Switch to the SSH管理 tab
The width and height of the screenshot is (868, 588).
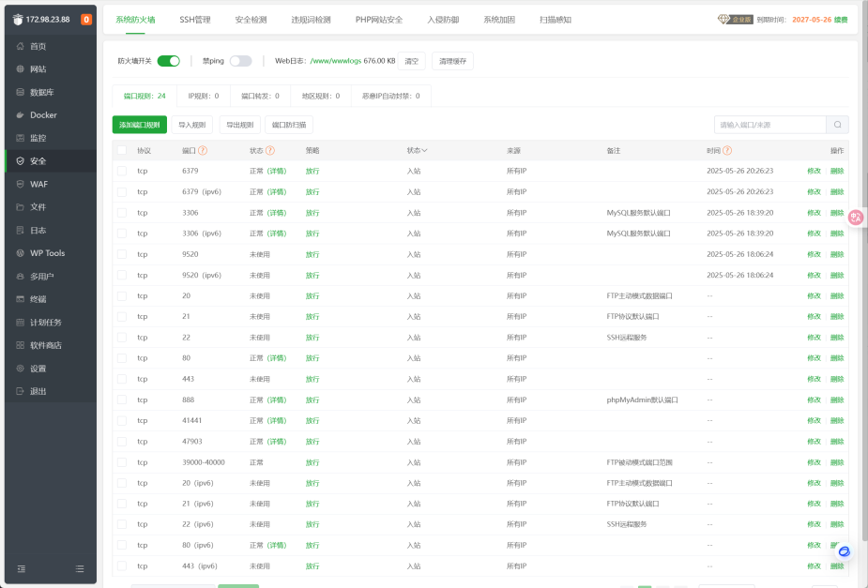click(195, 20)
